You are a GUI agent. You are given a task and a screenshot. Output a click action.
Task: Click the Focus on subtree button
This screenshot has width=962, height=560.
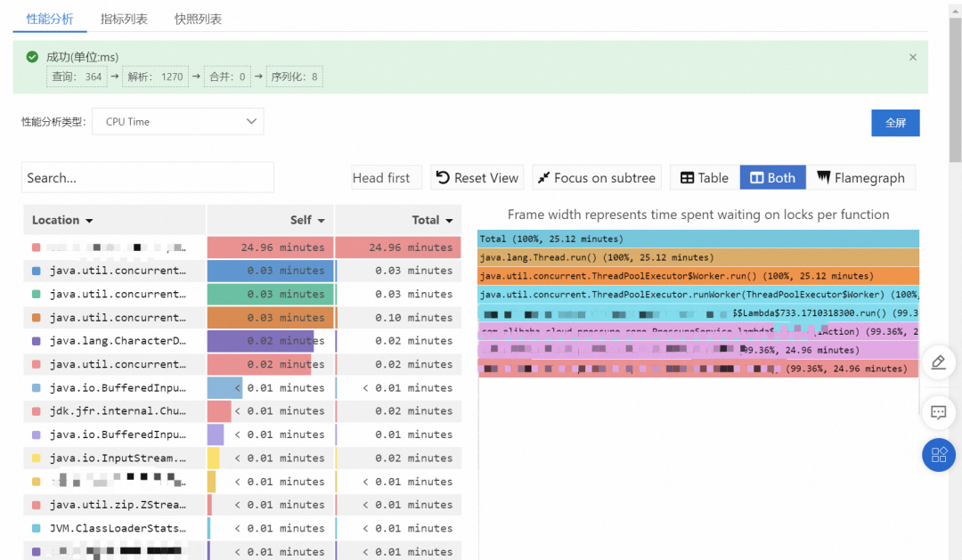tap(597, 178)
